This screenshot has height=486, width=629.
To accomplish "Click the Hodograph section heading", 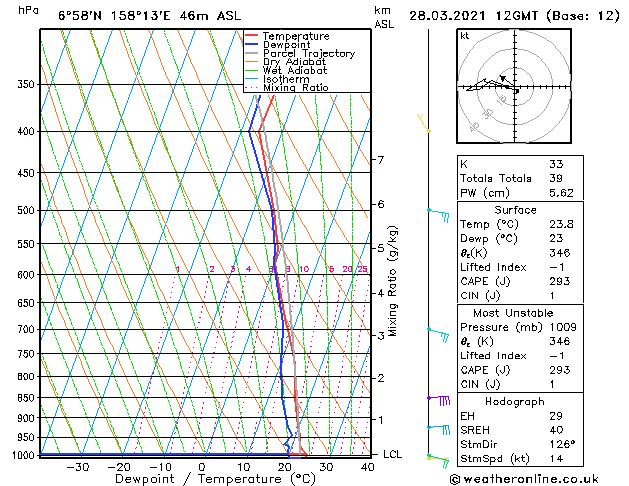I will pos(515,402).
